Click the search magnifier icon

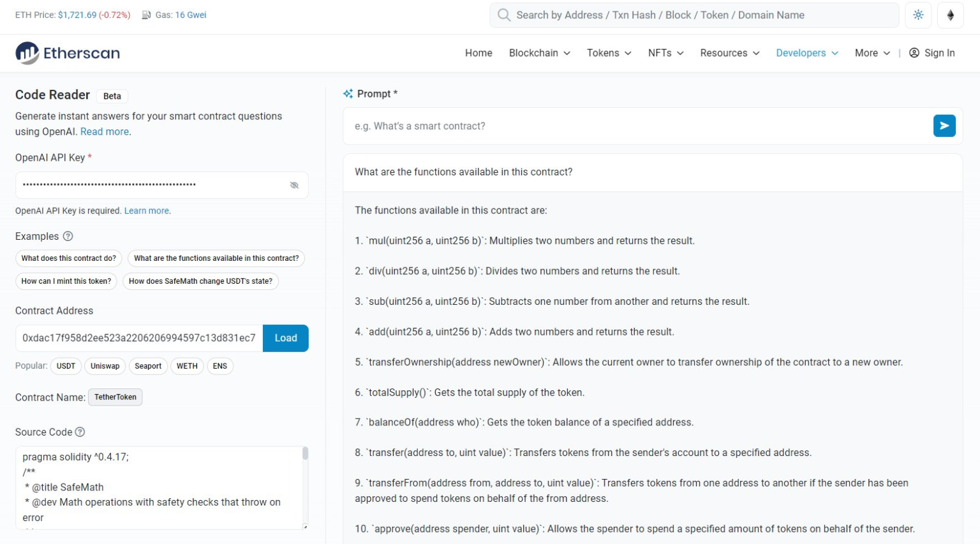point(504,15)
